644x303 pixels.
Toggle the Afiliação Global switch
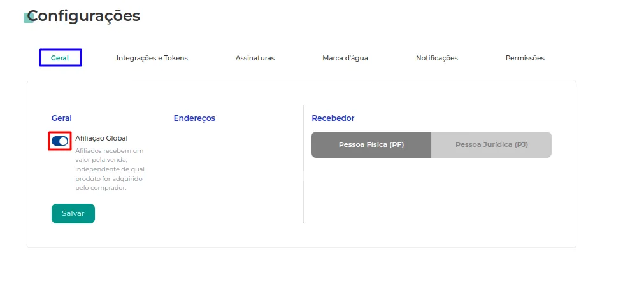(x=60, y=141)
